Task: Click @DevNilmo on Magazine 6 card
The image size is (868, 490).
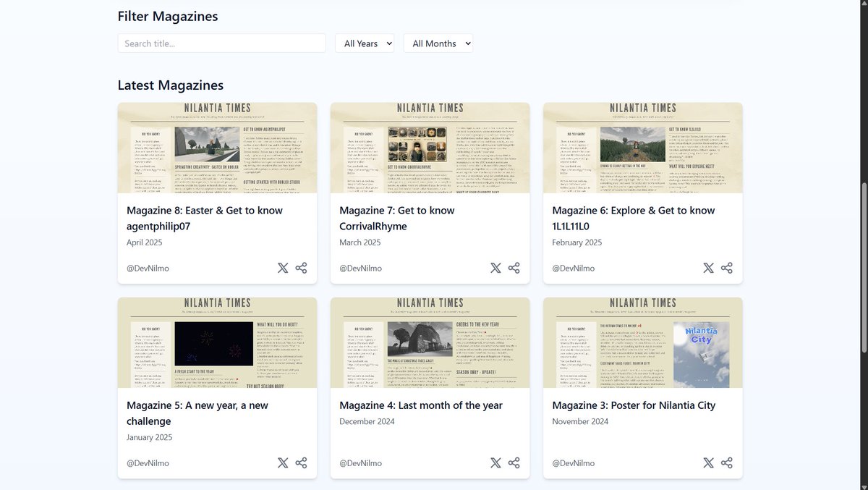Action: click(573, 268)
